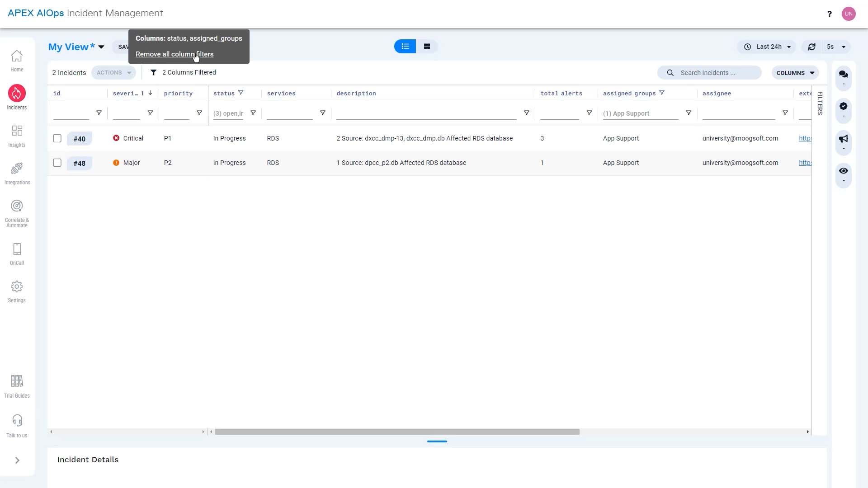The width and height of the screenshot is (868, 488).
Task: Sort by the priority column header
Action: pos(178,94)
